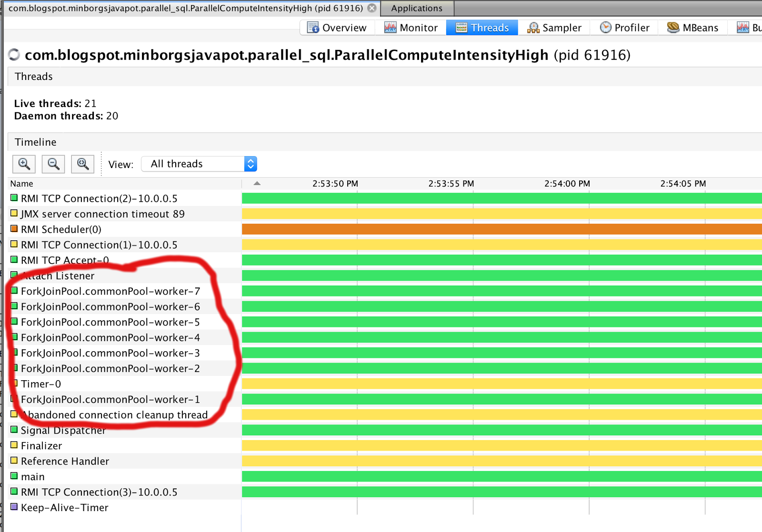Close the ParallelComputeIntensityHigh tab

(x=372, y=8)
